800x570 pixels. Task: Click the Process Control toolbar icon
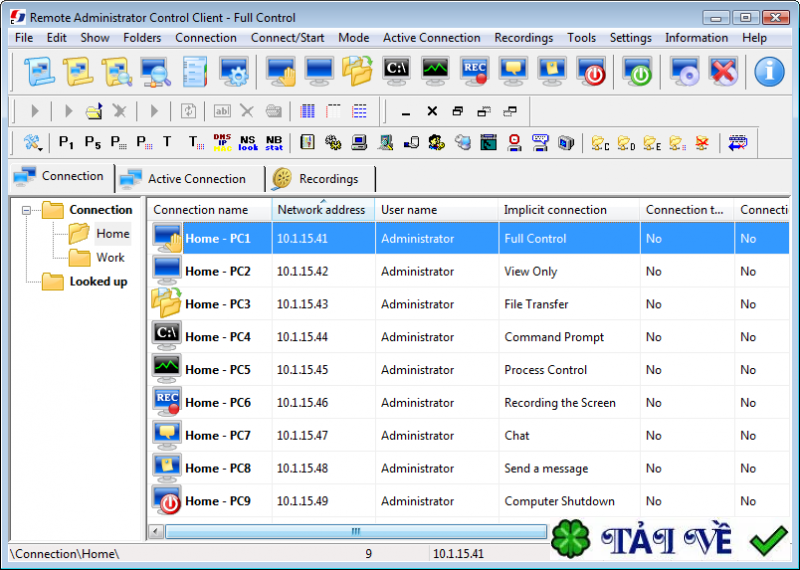click(435, 72)
